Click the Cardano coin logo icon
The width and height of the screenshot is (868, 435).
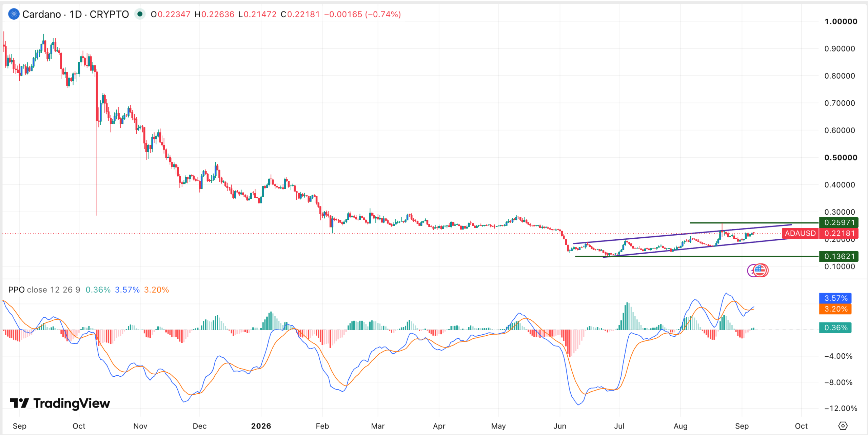14,14
